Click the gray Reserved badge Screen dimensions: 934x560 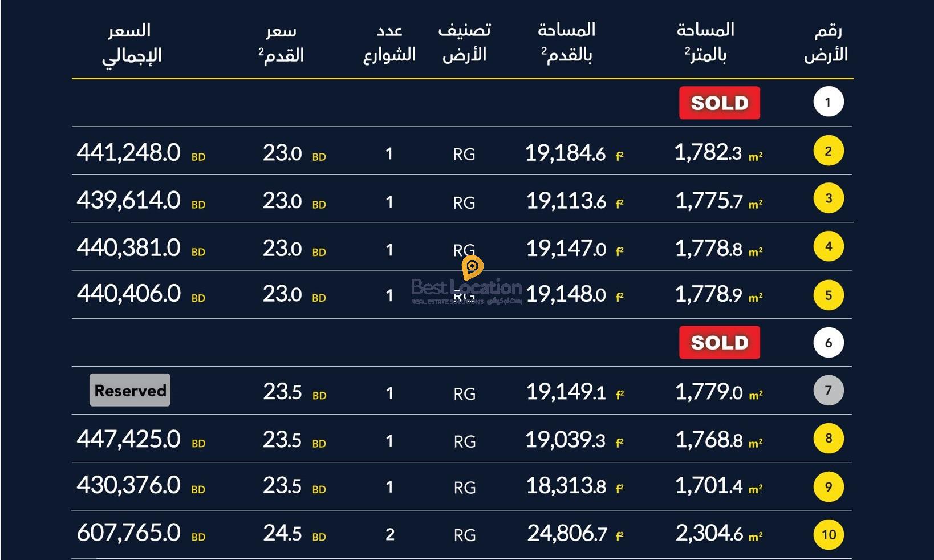(130, 391)
